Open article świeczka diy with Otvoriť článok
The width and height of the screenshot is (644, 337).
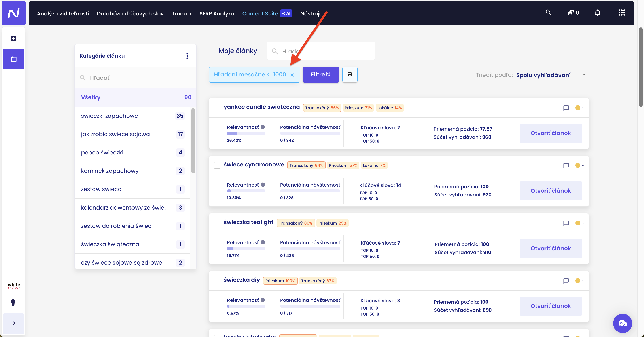550,306
